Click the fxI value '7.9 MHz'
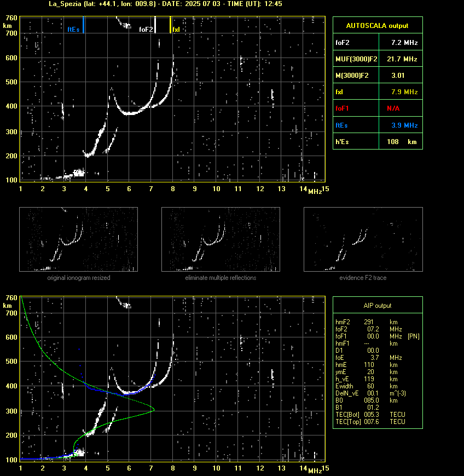This screenshot has width=464, height=476. pos(404,91)
